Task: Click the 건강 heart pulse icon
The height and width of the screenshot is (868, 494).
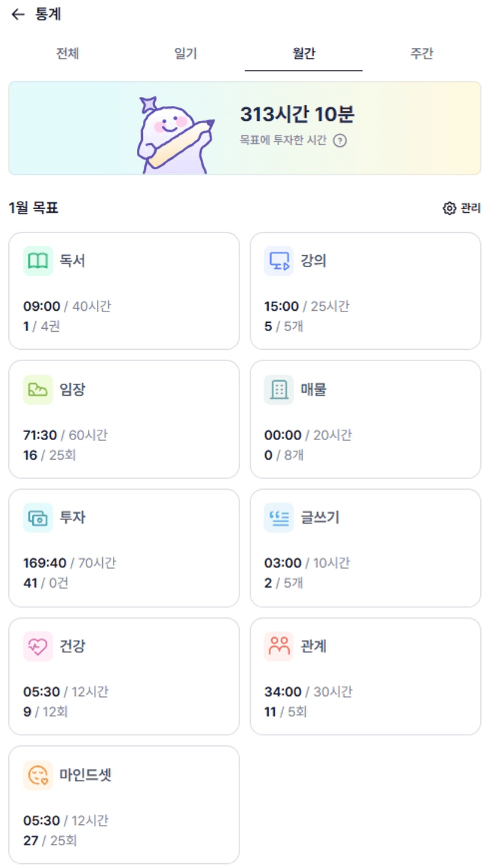Action: 38,647
